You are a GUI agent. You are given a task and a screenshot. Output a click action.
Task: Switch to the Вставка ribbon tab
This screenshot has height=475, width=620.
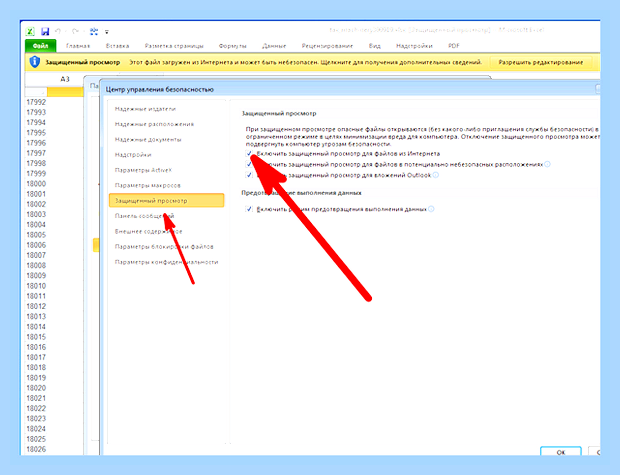tap(117, 46)
